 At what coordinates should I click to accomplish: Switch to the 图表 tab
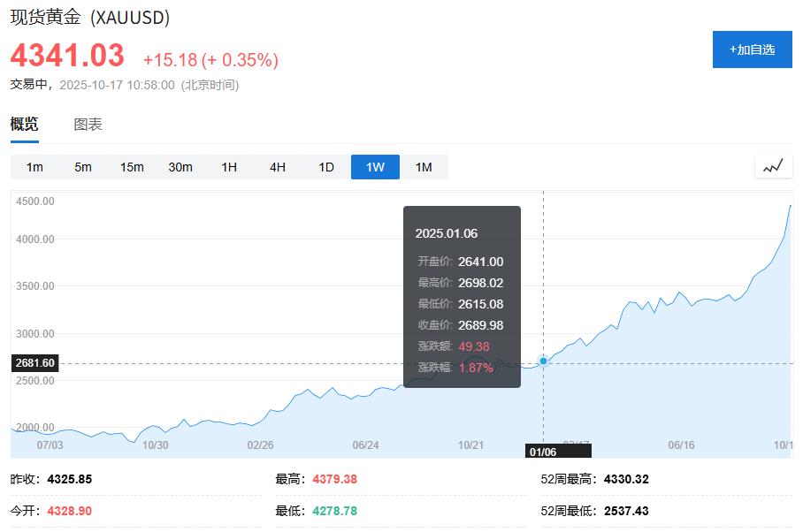(x=88, y=125)
